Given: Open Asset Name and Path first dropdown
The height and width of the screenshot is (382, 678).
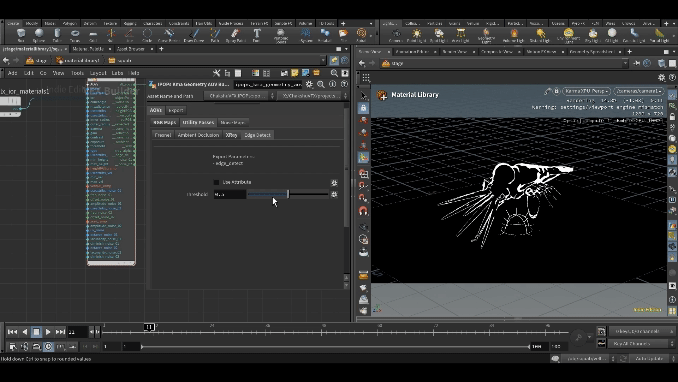Looking at the screenshot, I should (240, 96).
